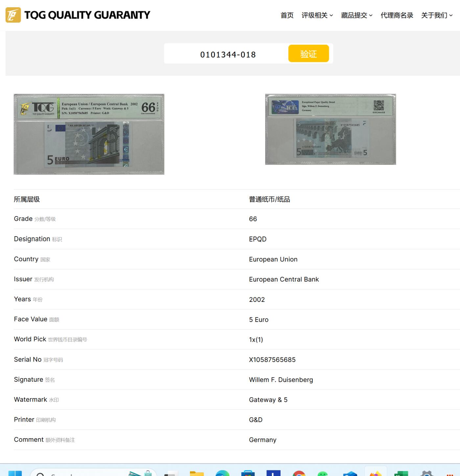The width and height of the screenshot is (460, 476).
Task: Click the TQG logo icon in header
Action: (x=13, y=15)
